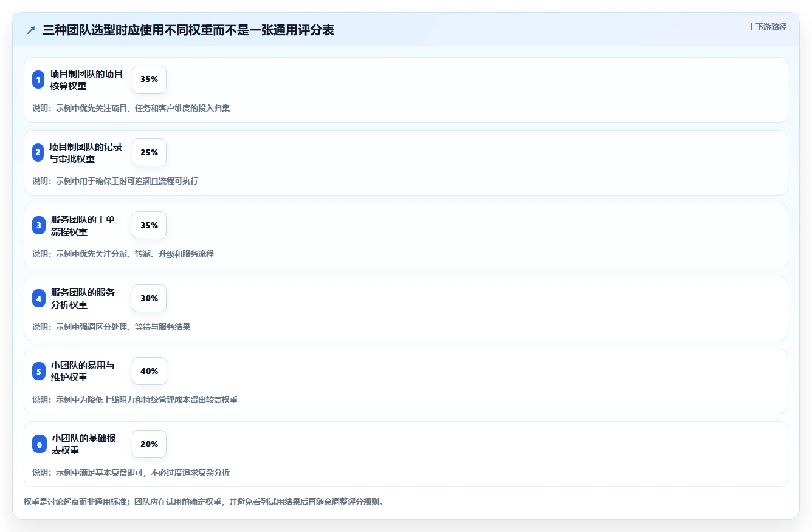This screenshot has height=532, width=812.
Task: Click the 30% value of 服务分析权重
Action: click(x=149, y=298)
